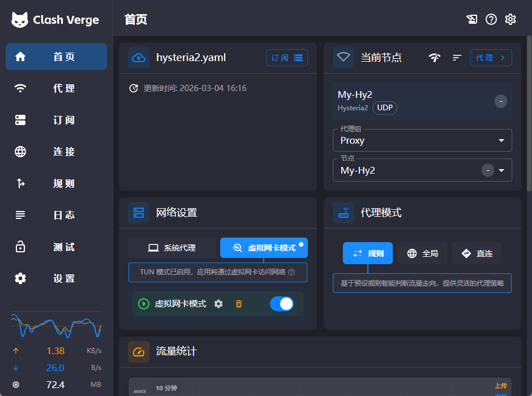Expand the 节点 My-Hy2 dropdown
532x396 pixels.
501,170
